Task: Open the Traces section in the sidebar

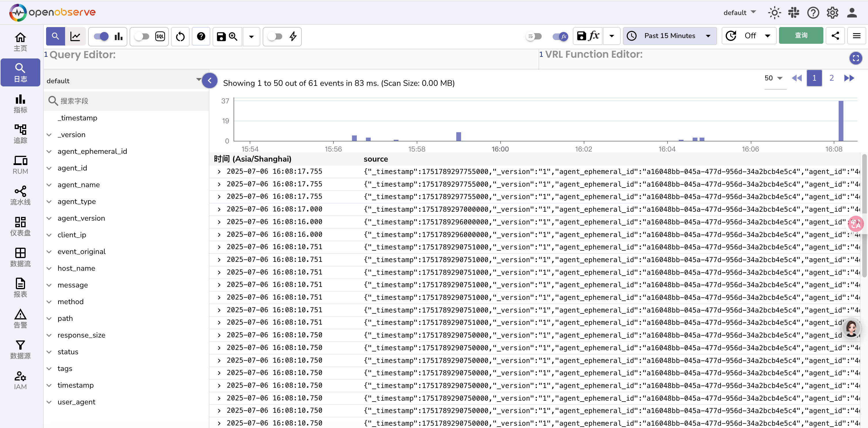Action: pyautogui.click(x=20, y=134)
